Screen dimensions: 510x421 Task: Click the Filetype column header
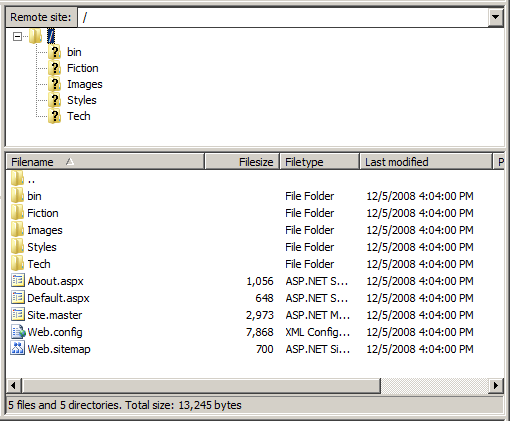click(320, 162)
